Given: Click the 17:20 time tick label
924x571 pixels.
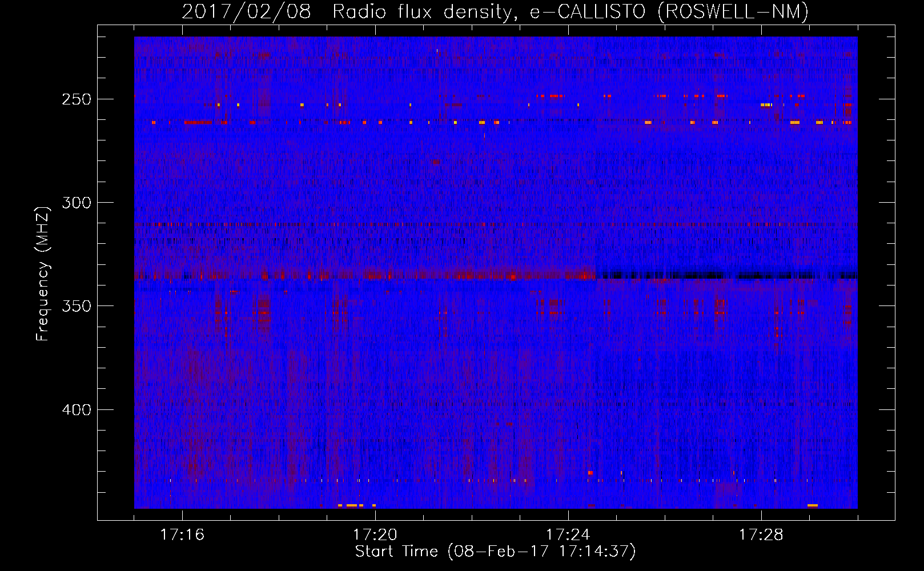Looking at the screenshot, I should coord(375,535).
